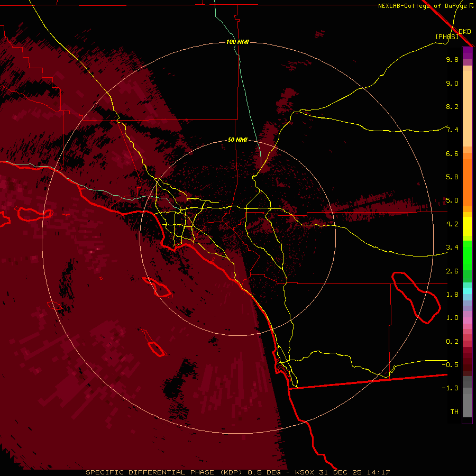Select the 4.2 scale value

452,224
